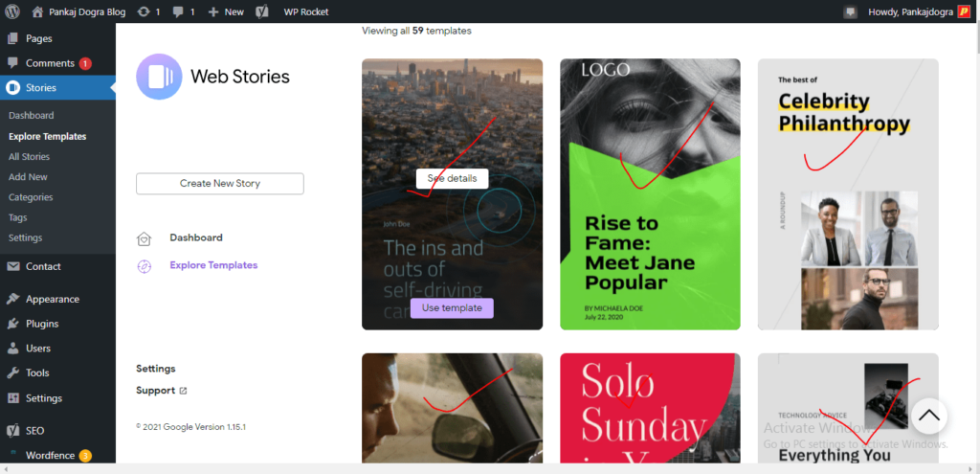
Task: Select the Celebrity Philanthropy template thumbnail
Action: pyautogui.click(x=848, y=193)
